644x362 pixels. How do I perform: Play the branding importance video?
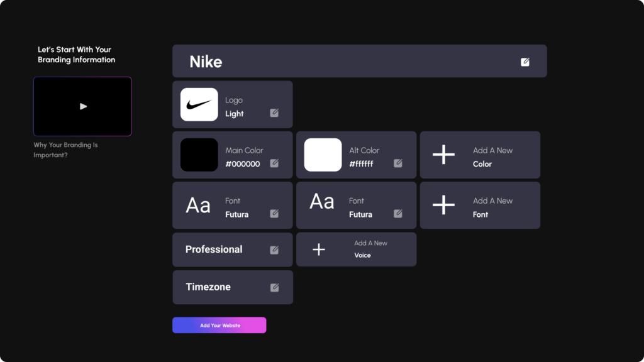[x=82, y=106]
